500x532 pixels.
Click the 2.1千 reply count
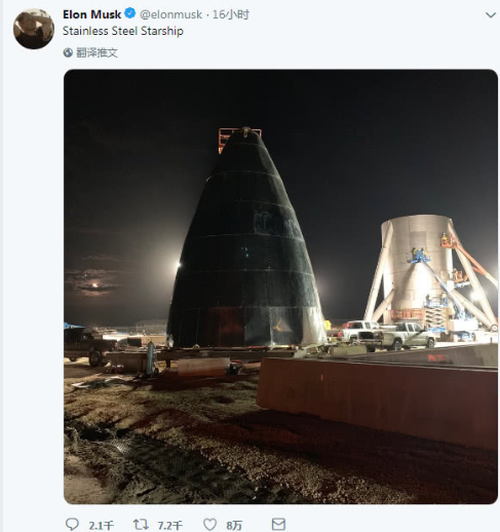[101, 526]
